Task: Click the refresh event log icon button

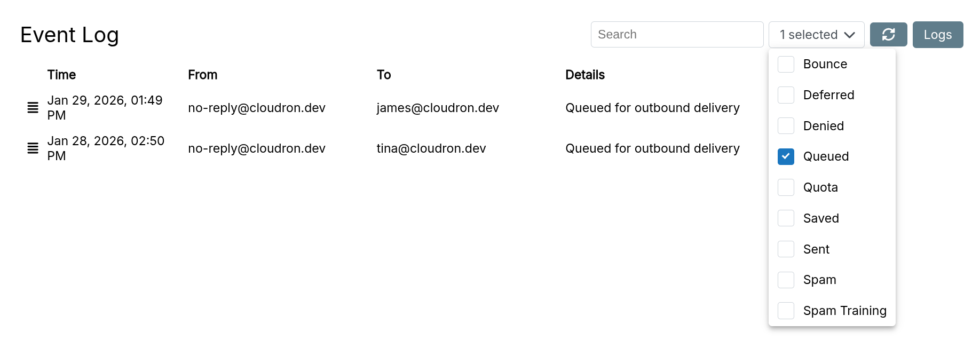Action: pyautogui.click(x=888, y=35)
